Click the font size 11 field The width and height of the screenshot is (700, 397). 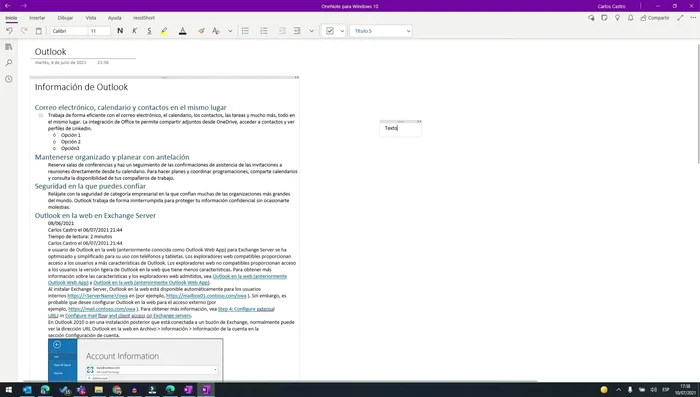point(99,31)
